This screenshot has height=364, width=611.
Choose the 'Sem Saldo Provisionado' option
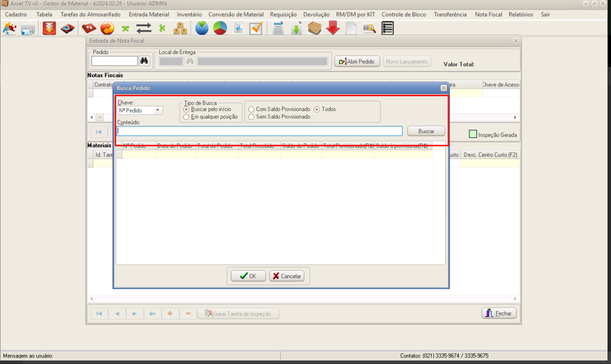(x=252, y=117)
